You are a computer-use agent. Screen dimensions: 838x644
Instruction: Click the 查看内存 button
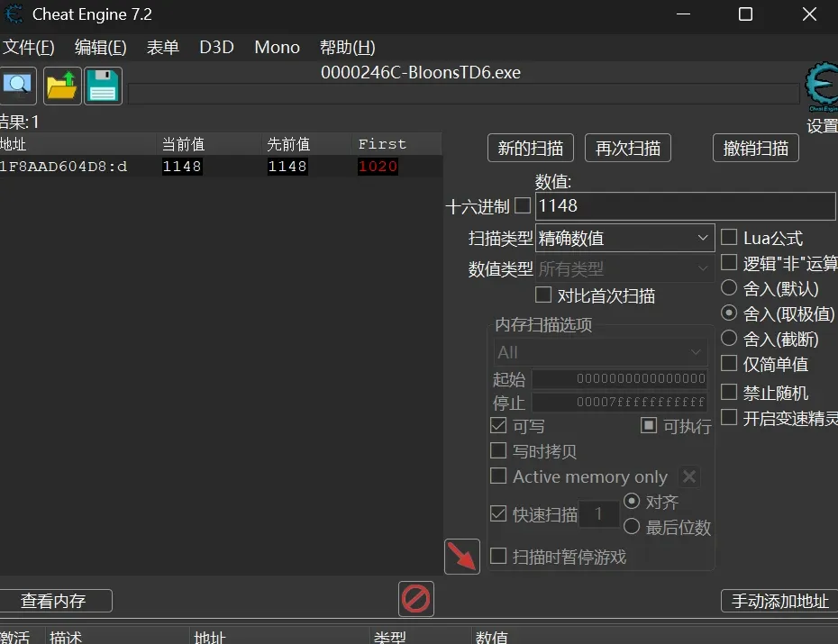click(54, 601)
